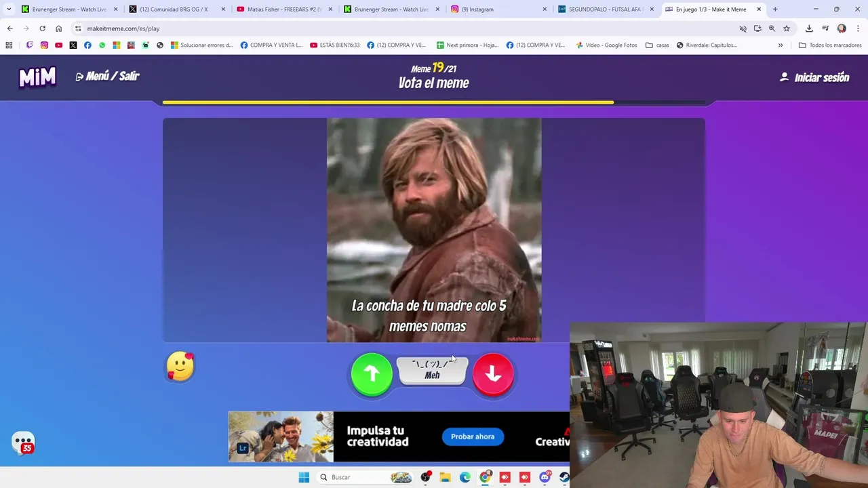Viewport: 868px width, 488px height.
Task: Click the meme image of the bearded man
Action: 434,230
